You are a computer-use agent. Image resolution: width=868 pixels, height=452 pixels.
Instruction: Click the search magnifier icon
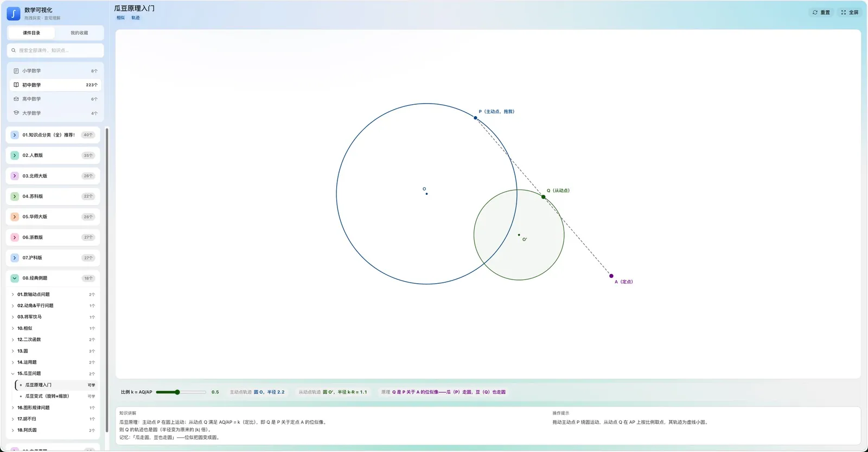click(14, 50)
